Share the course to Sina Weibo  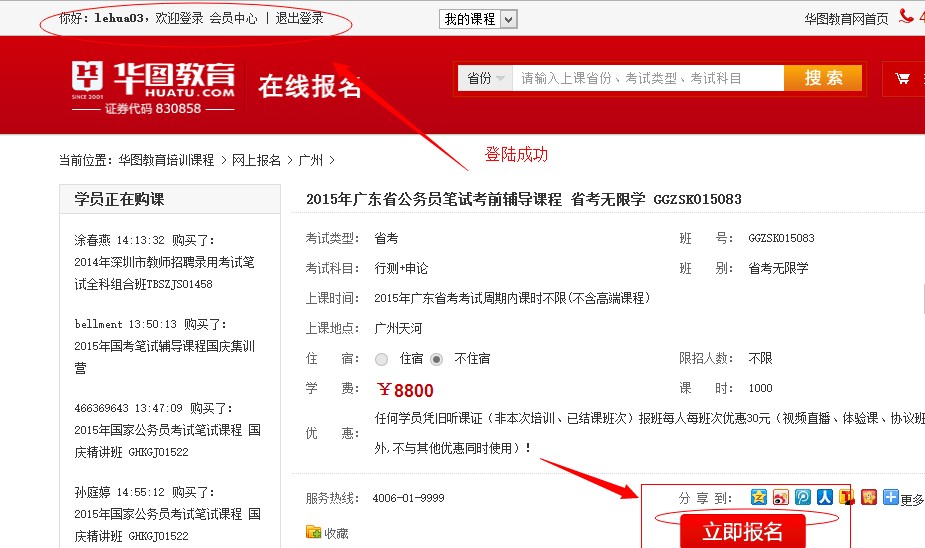[780, 497]
